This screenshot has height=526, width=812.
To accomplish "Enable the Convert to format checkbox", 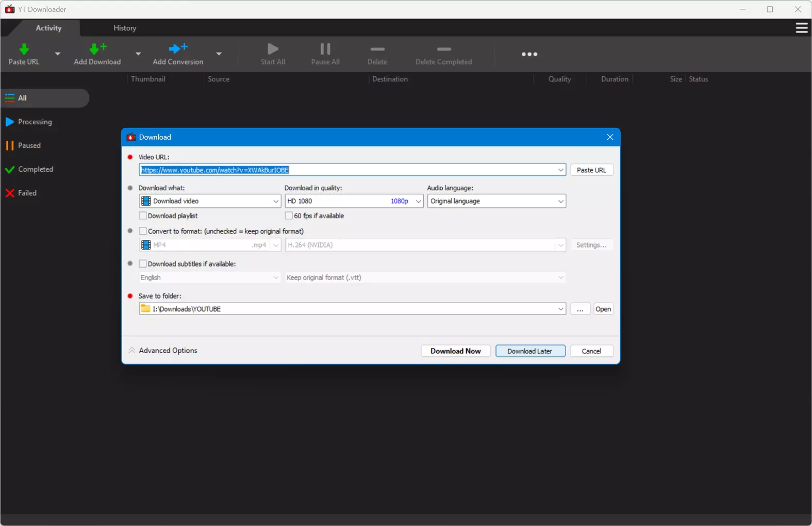I will point(143,231).
